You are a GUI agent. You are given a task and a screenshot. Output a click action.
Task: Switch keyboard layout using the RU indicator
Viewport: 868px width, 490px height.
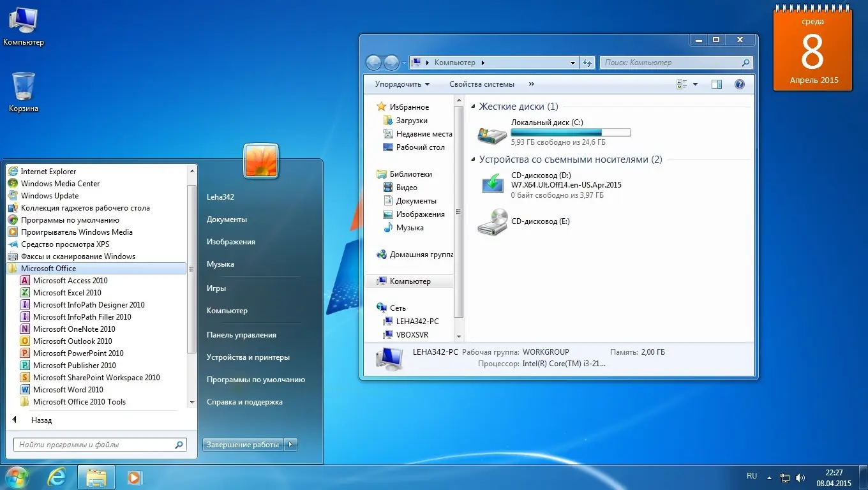click(x=751, y=476)
